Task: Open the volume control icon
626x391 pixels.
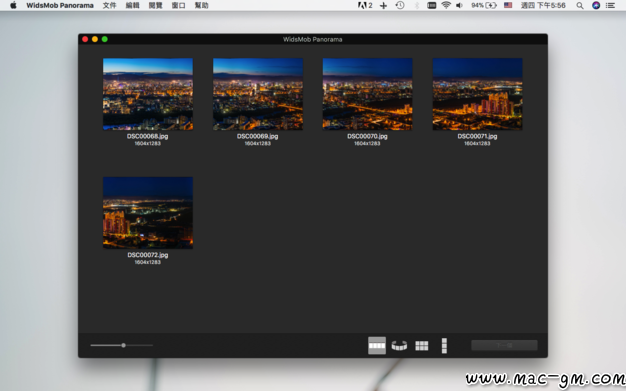Action: (x=459, y=6)
